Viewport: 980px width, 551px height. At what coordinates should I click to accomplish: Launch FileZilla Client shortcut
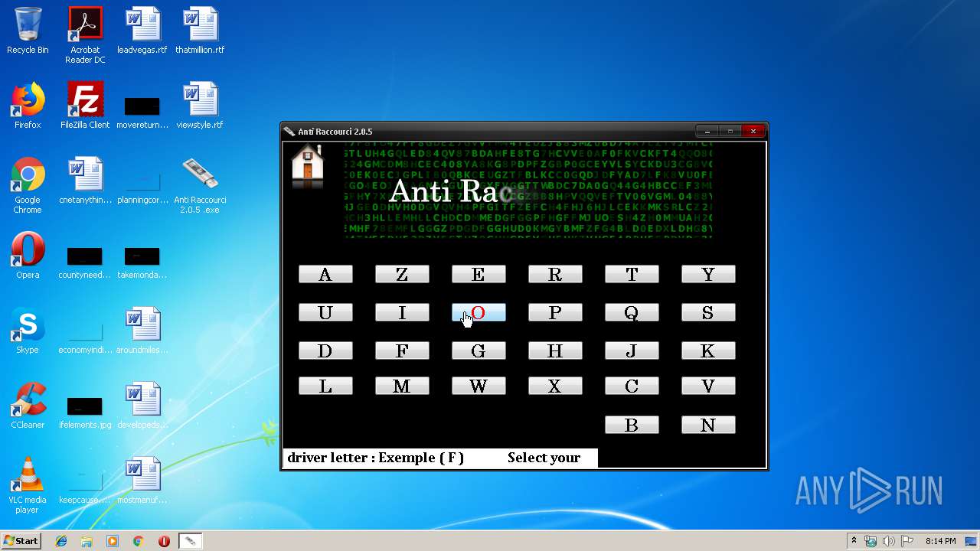85,106
